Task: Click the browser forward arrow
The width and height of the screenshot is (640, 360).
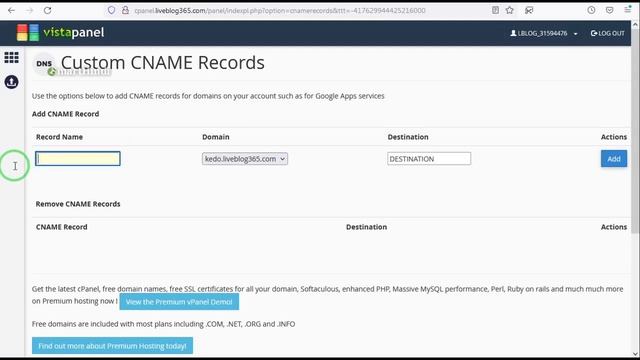Action: [x=29, y=10]
